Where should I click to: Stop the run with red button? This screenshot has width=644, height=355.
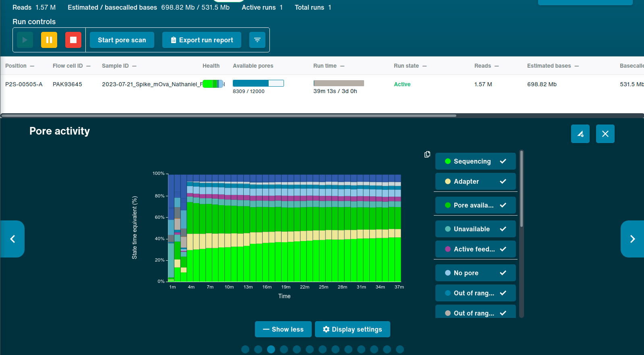coord(73,40)
